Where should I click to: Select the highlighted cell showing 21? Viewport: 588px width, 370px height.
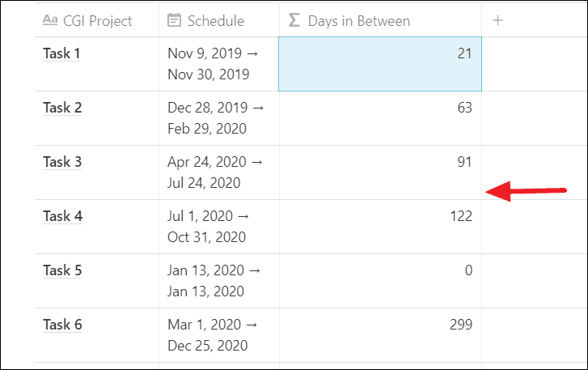click(x=380, y=64)
